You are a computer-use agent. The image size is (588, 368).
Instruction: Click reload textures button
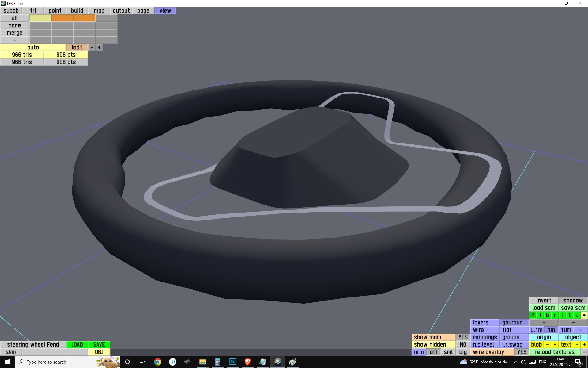point(555,352)
